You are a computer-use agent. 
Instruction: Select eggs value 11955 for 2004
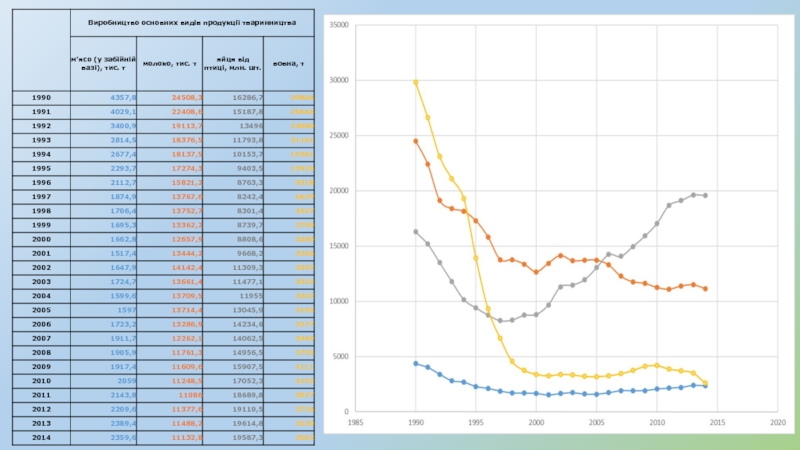pyautogui.click(x=252, y=296)
